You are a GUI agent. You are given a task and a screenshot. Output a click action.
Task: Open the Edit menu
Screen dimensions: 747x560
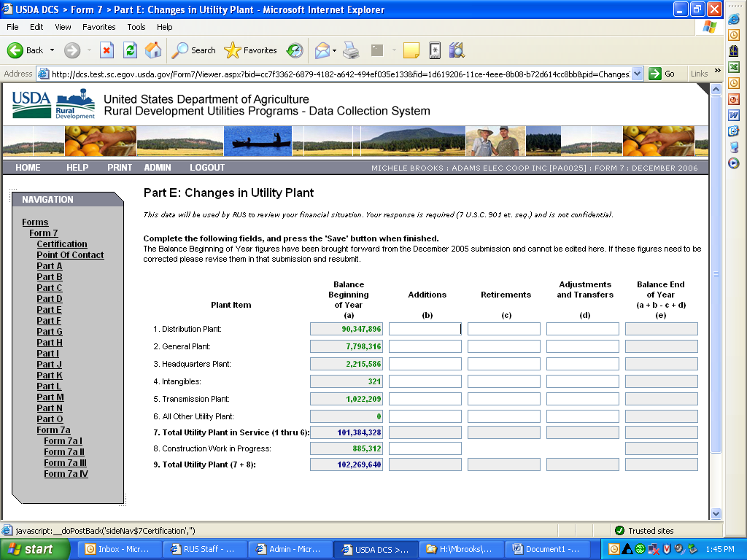[36, 27]
